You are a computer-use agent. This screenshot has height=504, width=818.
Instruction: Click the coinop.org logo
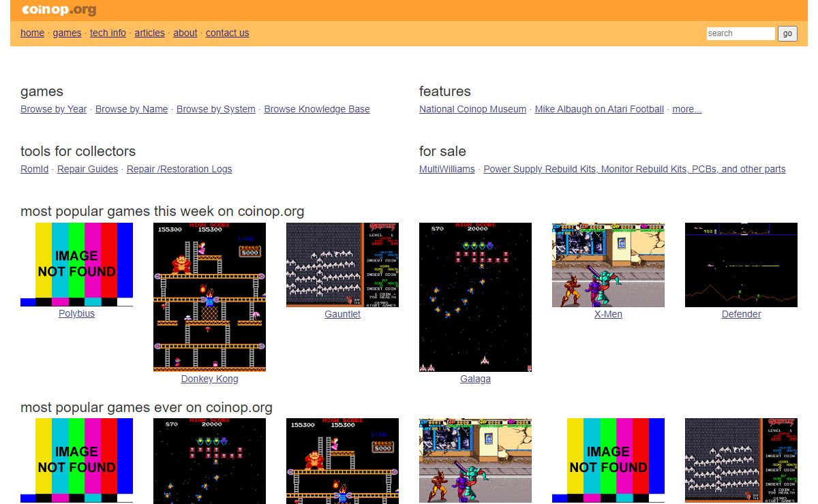click(x=59, y=10)
